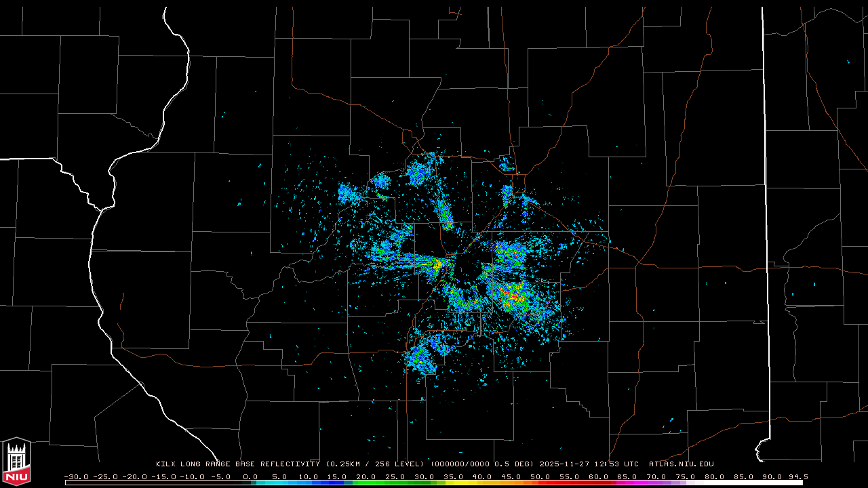Image resolution: width=868 pixels, height=488 pixels.
Task: Click the "ATLAS.NIU.EDU" site label
Action: click(682, 464)
